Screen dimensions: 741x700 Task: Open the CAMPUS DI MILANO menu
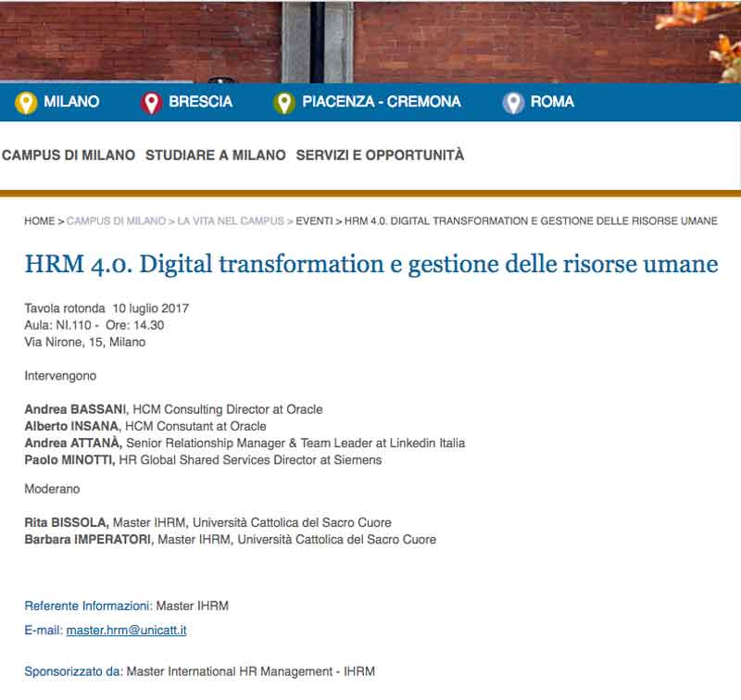click(x=69, y=156)
